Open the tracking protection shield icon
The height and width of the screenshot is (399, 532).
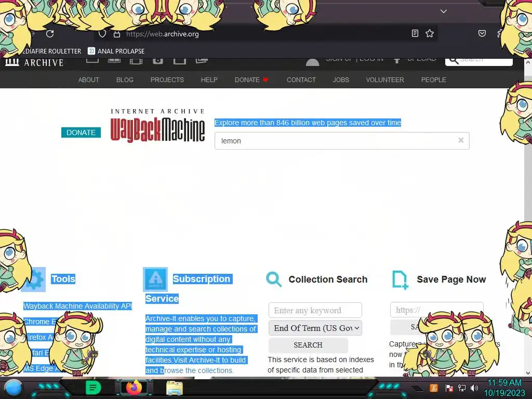pyautogui.click(x=102, y=34)
